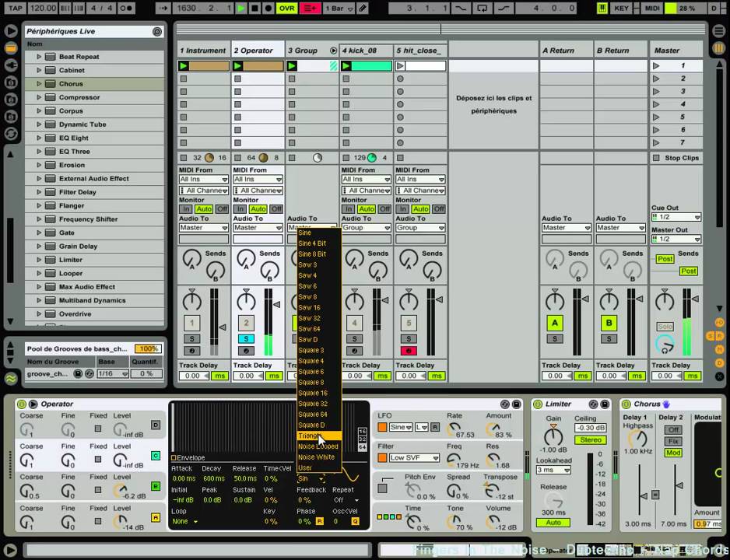This screenshot has width=730, height=560.
Task: Select EQ Eight in device browser
Action: point(74,138)
